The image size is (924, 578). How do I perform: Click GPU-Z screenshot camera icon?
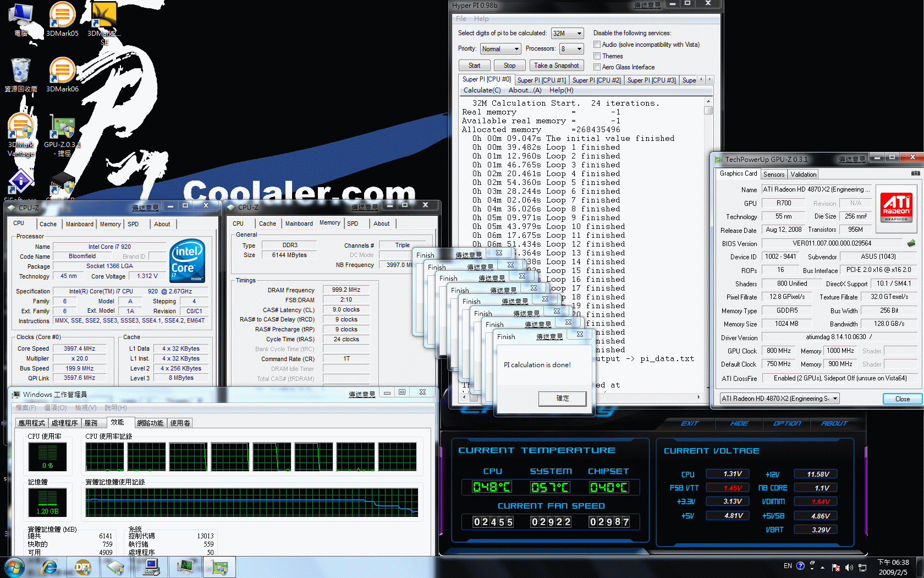point(915,173)
